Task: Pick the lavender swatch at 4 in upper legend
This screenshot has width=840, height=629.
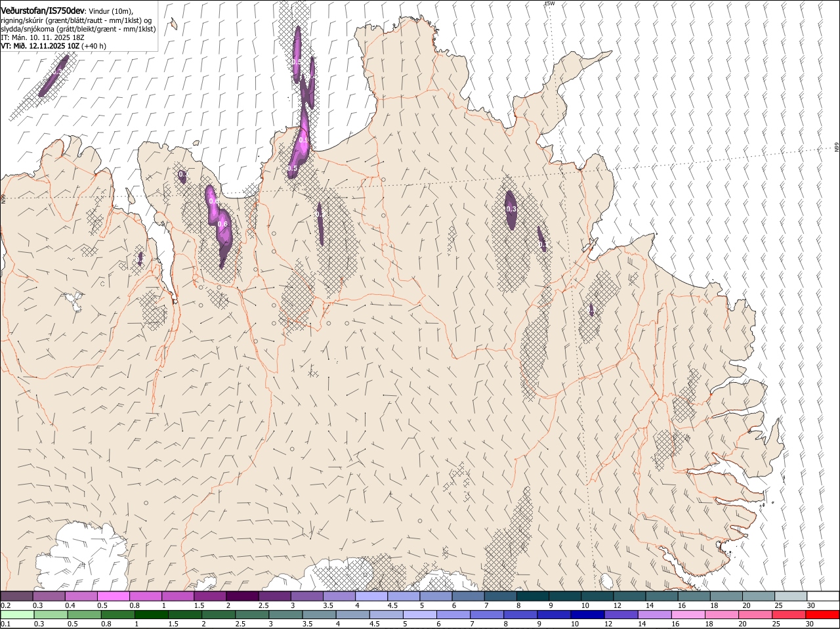Action: 372,596
